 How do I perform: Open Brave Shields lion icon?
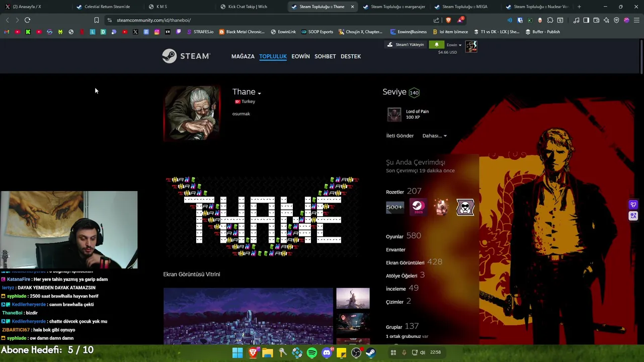[448, 20]
